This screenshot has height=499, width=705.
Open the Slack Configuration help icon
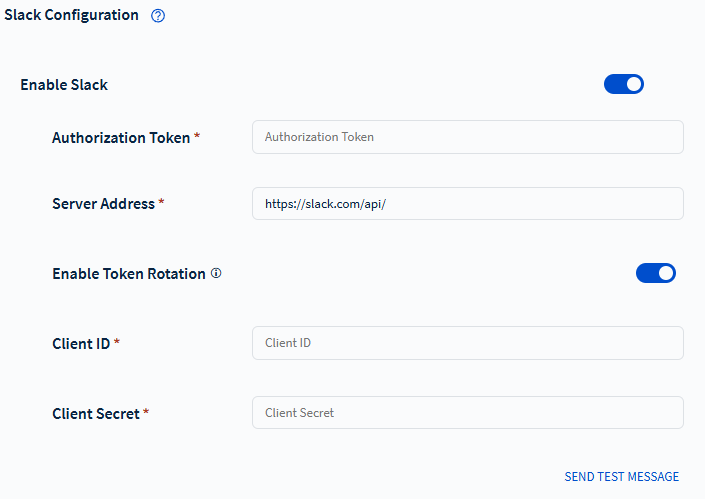click(158, 16)
